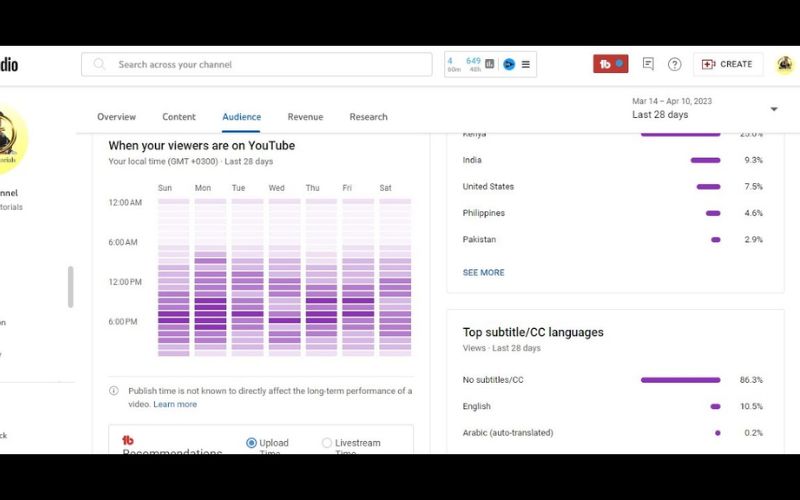Click the '12:00 AM' time label

(125, 203)
